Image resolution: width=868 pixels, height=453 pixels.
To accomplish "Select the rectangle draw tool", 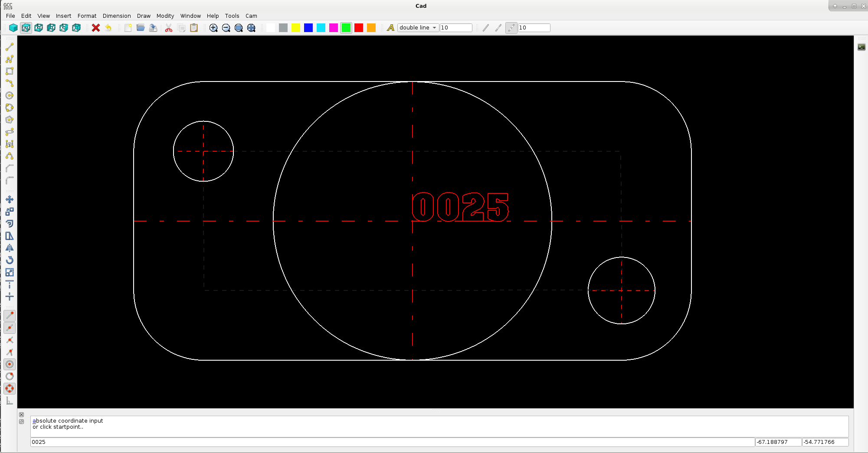I will (10, 71).
